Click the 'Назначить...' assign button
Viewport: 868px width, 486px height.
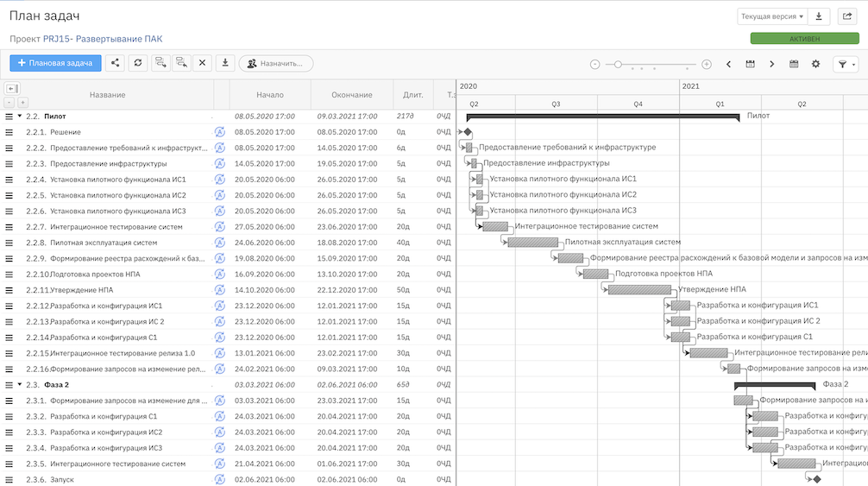(x=275, y=63)
